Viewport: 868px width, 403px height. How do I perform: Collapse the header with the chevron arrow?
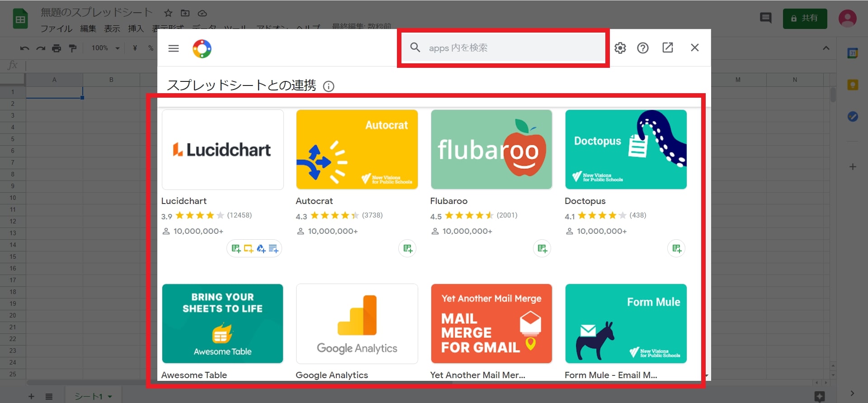(x=826, y=48)
